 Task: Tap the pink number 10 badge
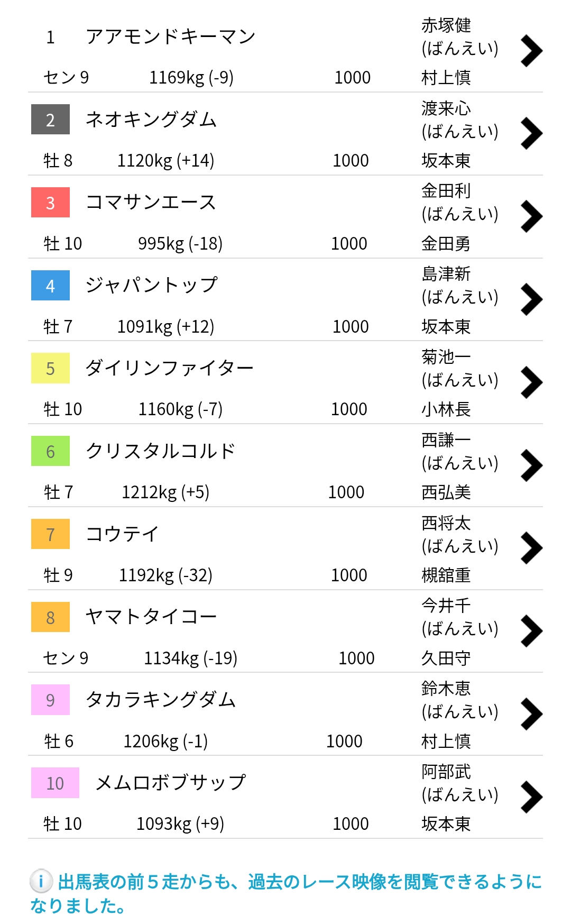(x=55, y=783)
